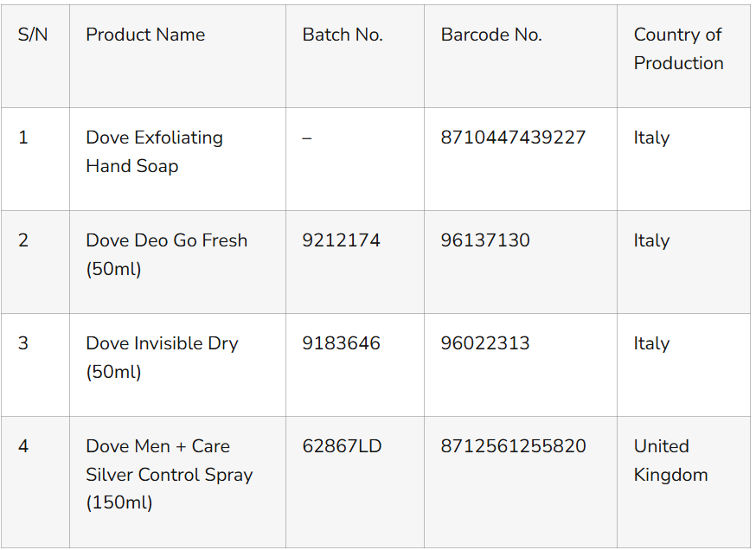This screenshot has width=756, height=550.
Task: Select barcode 96022313
Action: [485, 343]
